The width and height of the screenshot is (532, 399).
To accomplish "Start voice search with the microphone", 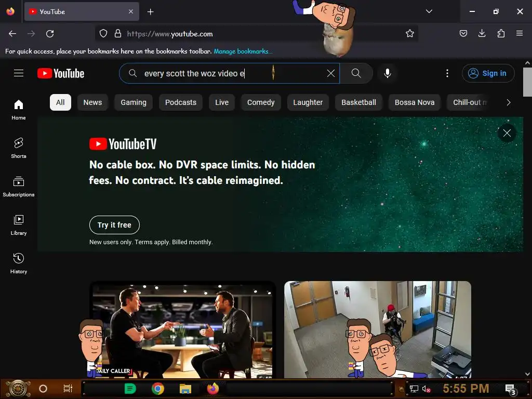I will (388, 73).
